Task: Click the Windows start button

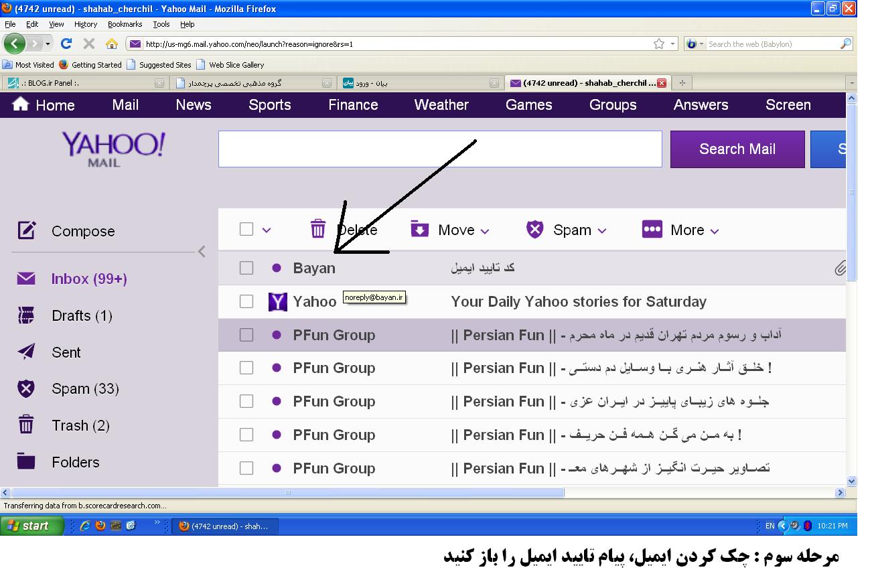Action: [31, 526]
